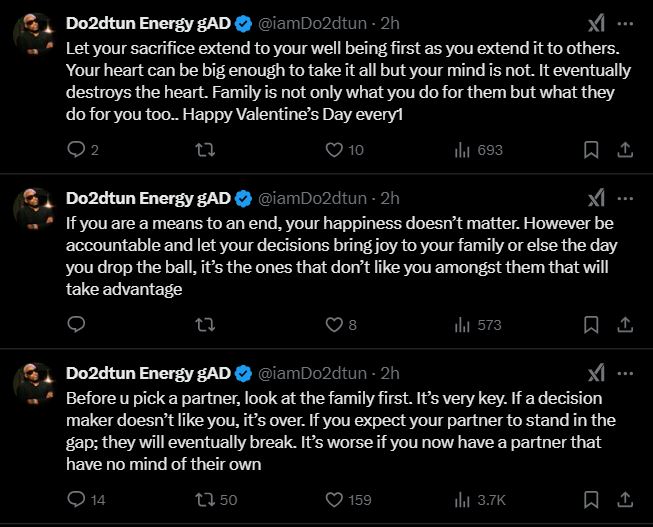View analytics showing 573 views
This screenshot has height=527, width=653.
(478, 324)
